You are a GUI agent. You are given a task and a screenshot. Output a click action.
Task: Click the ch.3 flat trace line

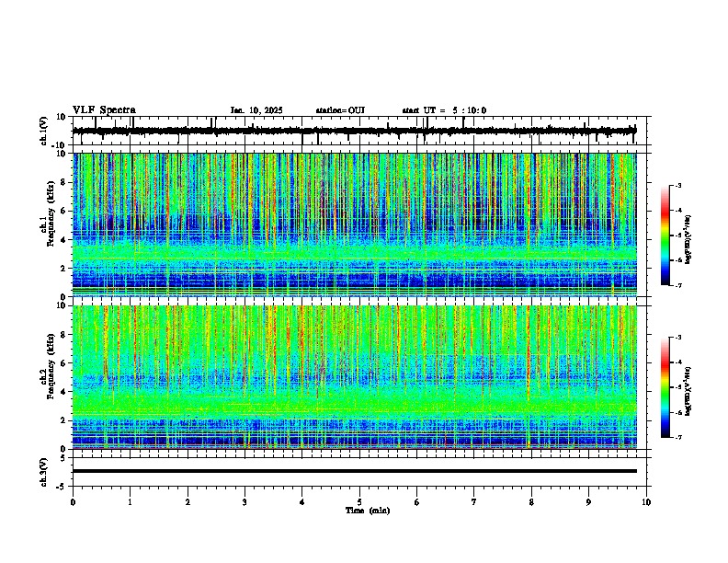354,471
